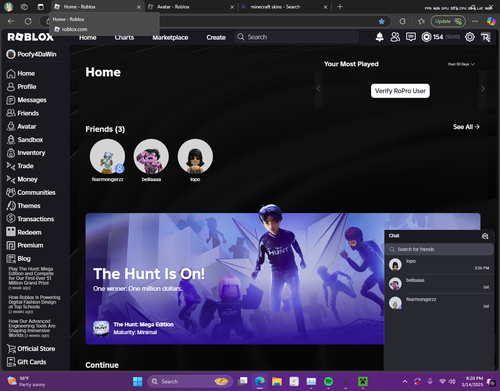
Task: Open Sandbox in the sidebar
Action: 25,140
